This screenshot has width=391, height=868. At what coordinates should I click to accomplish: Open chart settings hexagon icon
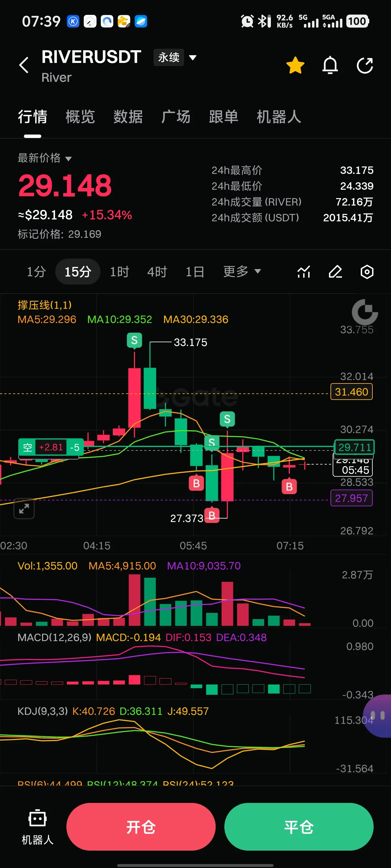tap(367, 272)
